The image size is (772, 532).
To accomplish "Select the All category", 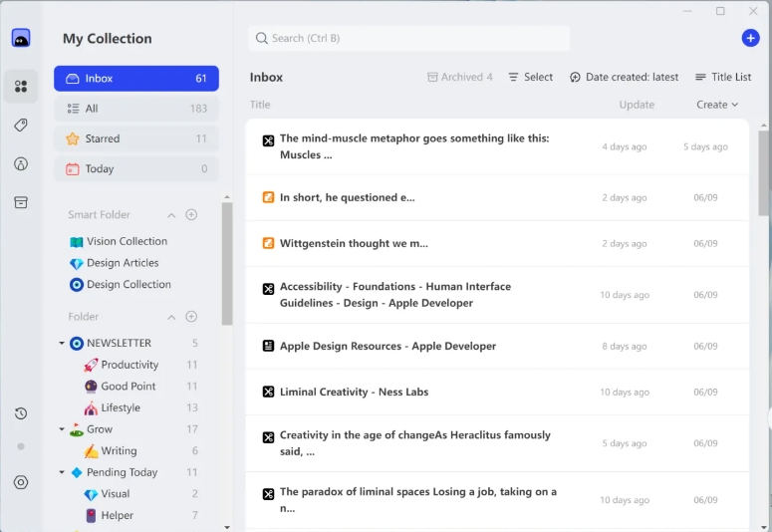I will [x=136, y=109].
